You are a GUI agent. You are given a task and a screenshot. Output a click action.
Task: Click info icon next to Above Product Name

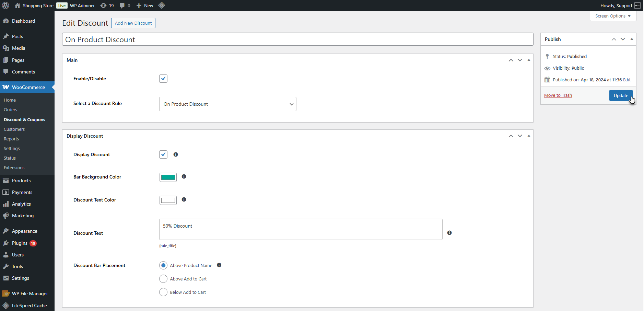click(x=219, y=265)
